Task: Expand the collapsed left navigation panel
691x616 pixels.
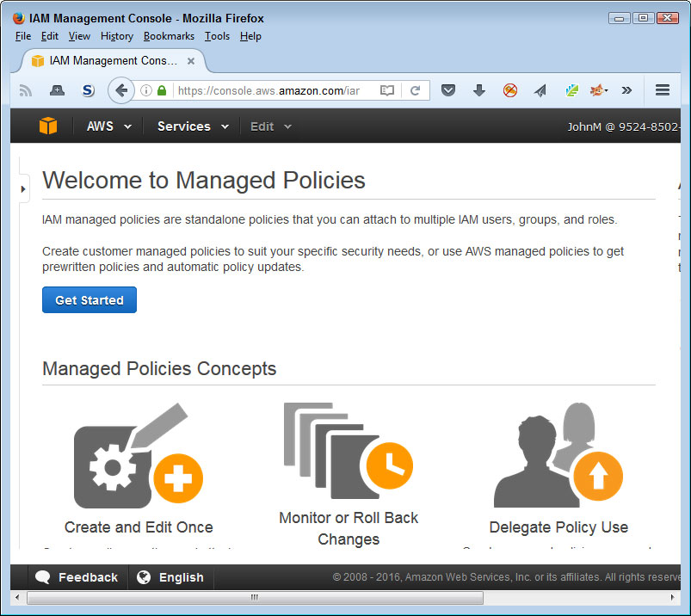Action: [23, 188]
